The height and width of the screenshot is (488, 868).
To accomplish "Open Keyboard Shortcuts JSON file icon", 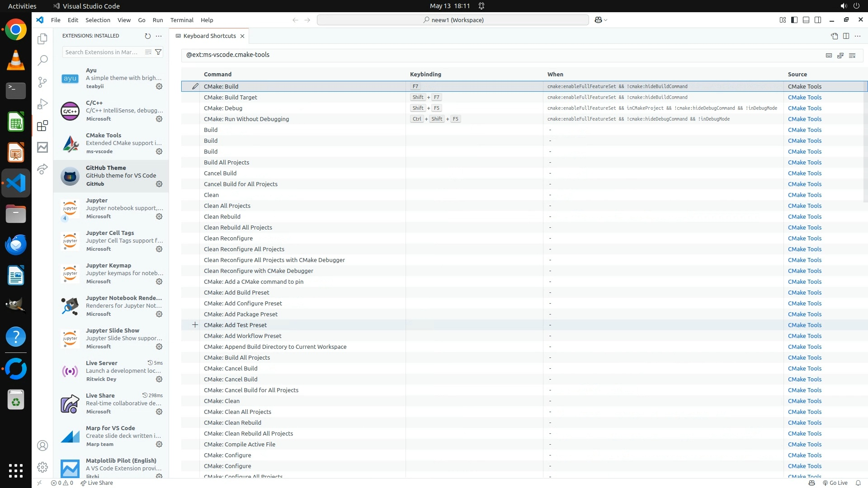I will point(834,36).
